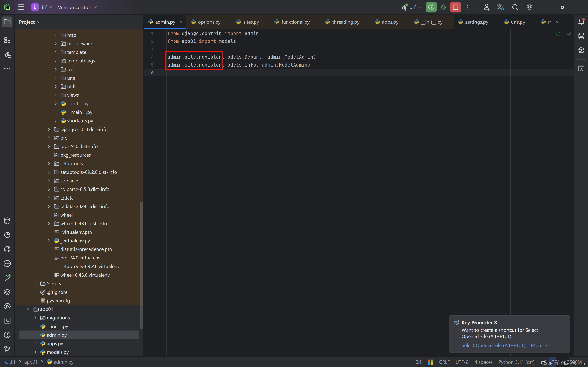The width and height of the screenshot is (588, 367).
Task: Open more run actions menu
Action: pos(468,7)
